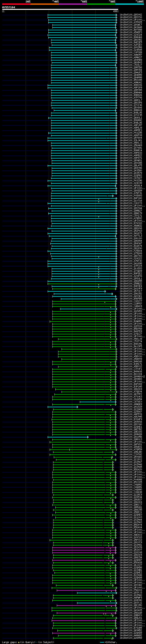Viewport: 146px width, 644px height.
Task: Select hit label UniRef100_Q07491
Action: [131, 148]
